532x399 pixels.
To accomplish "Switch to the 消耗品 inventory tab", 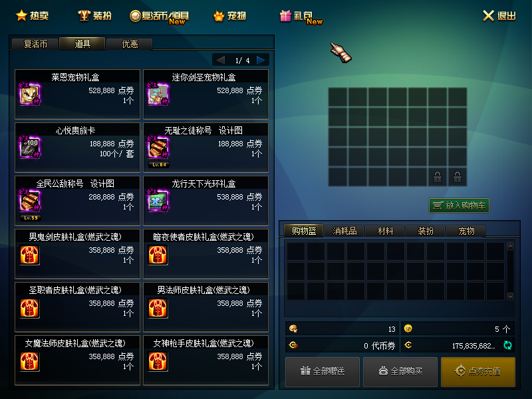I will pos(344,231).
